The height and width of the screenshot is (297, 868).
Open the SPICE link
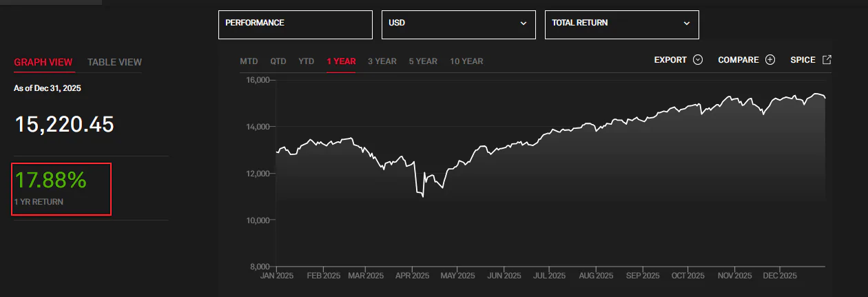[803, 60]
